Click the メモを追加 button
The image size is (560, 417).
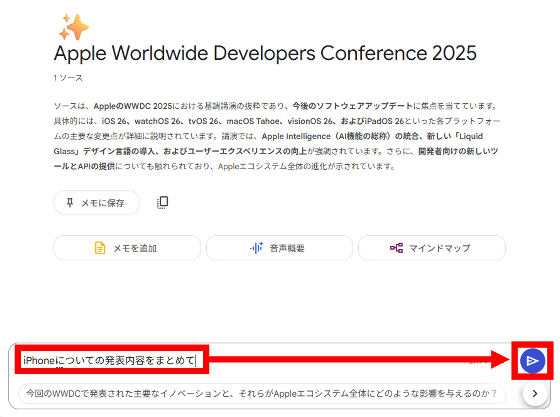click(127, 248)
